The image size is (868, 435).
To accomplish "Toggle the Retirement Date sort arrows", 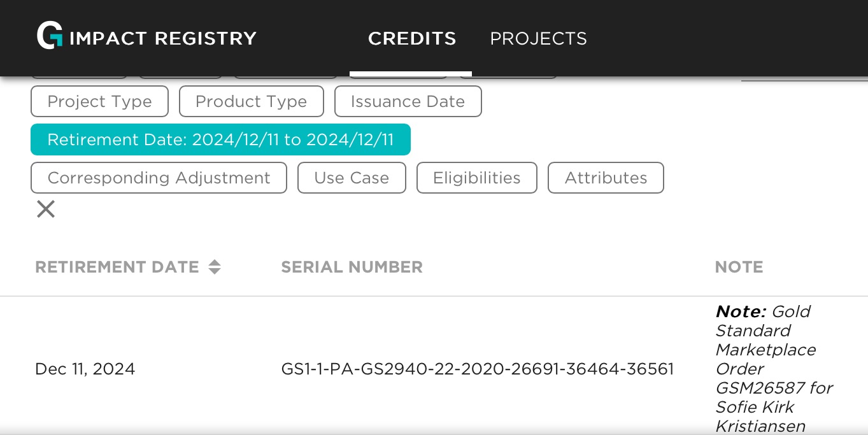I will (215, 267).
